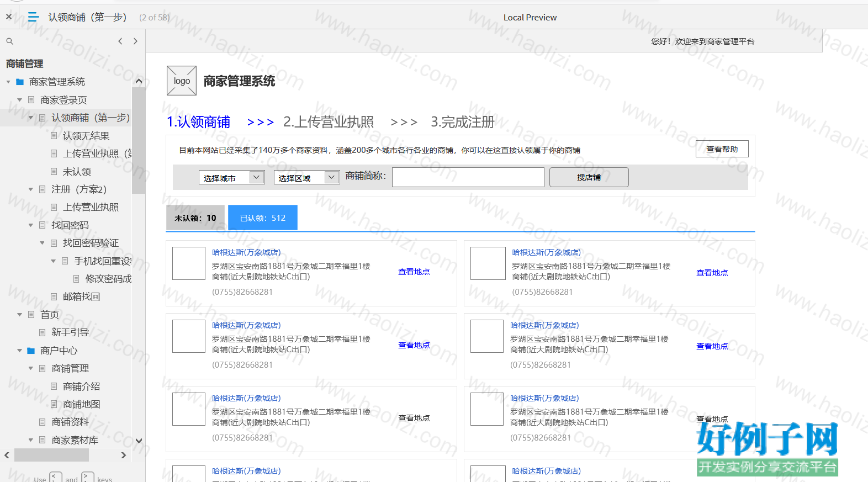The width and height of the screenshot is (868, 482).
Task: Collapse 认领商铺（第一步）tree node
Action: (x=30, y=118)
